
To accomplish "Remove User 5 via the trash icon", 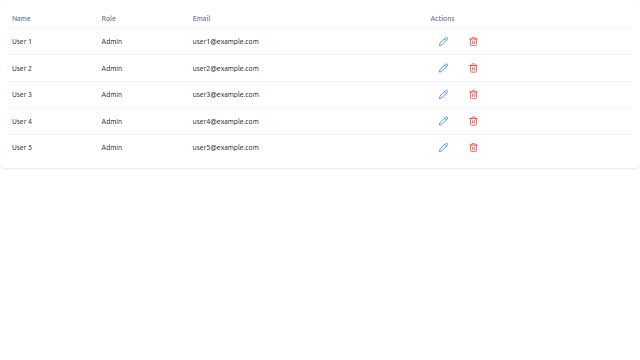I will click(x=473, y=147).
